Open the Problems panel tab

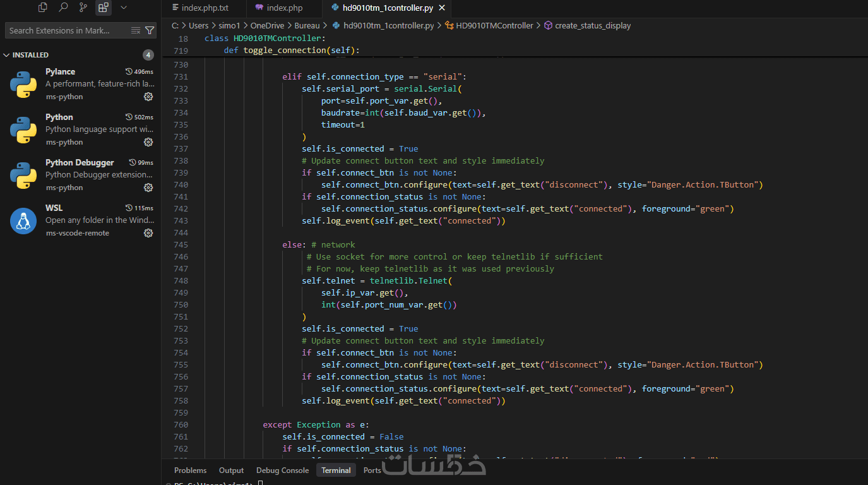tap(190, 470)
